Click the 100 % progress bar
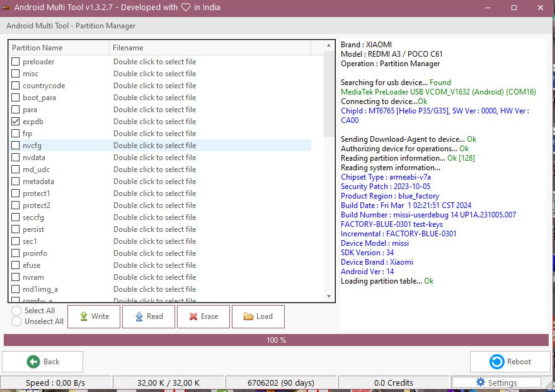This screenshot has height=392, width=555. (x=276, y=340)
